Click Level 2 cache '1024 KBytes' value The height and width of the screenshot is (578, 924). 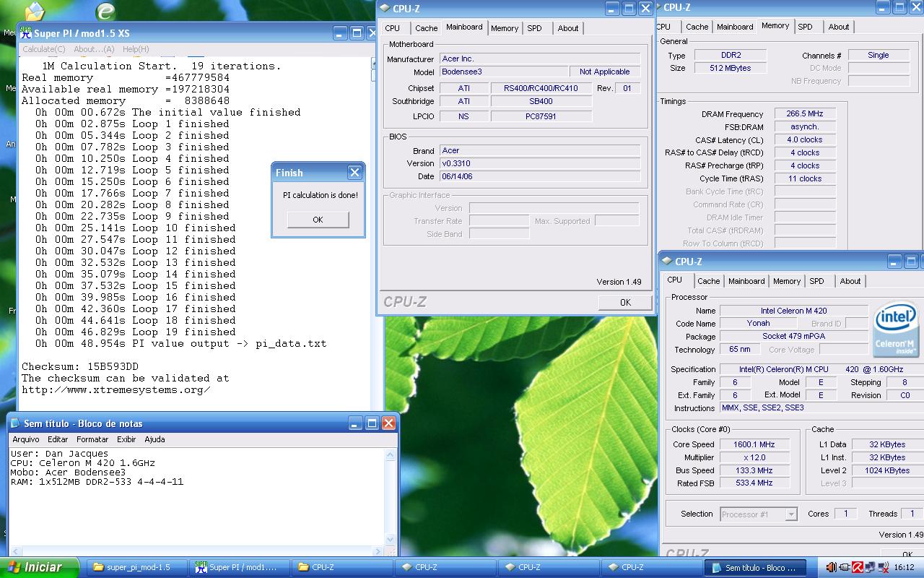coord(887,470)
